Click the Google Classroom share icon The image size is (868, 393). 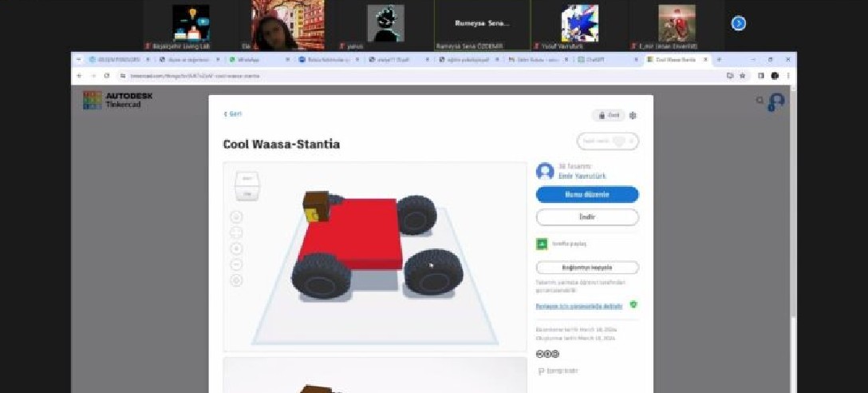[x=542, y=244]
